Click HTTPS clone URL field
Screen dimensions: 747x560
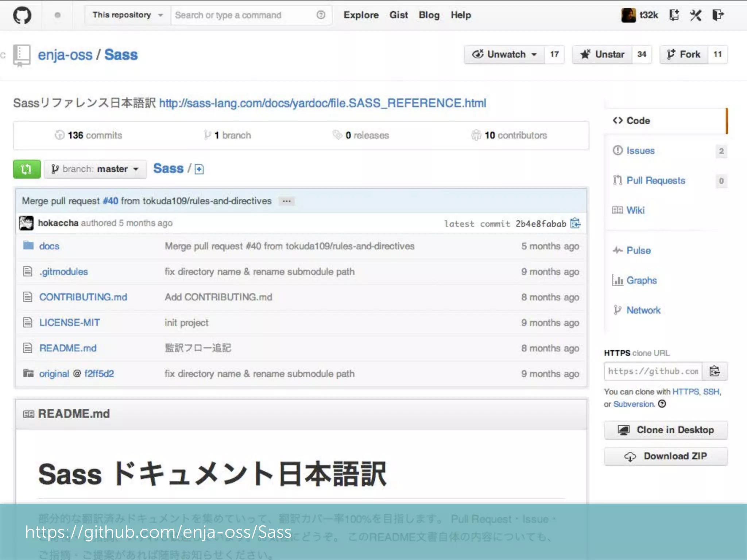point(653,371)
